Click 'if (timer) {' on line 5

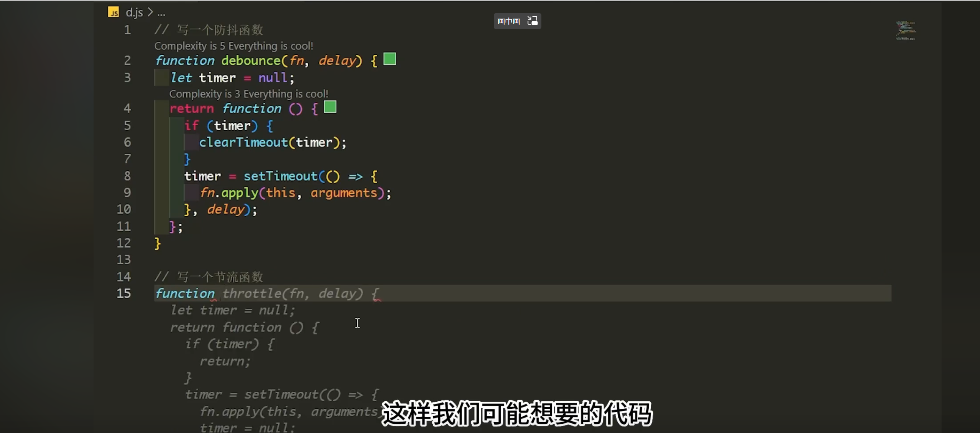tap(229, 126)
